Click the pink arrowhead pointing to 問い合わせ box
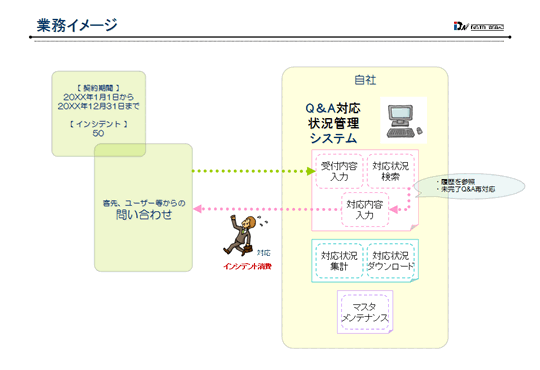This screenshot has height=370, width=540. click(x=197, y=209)
